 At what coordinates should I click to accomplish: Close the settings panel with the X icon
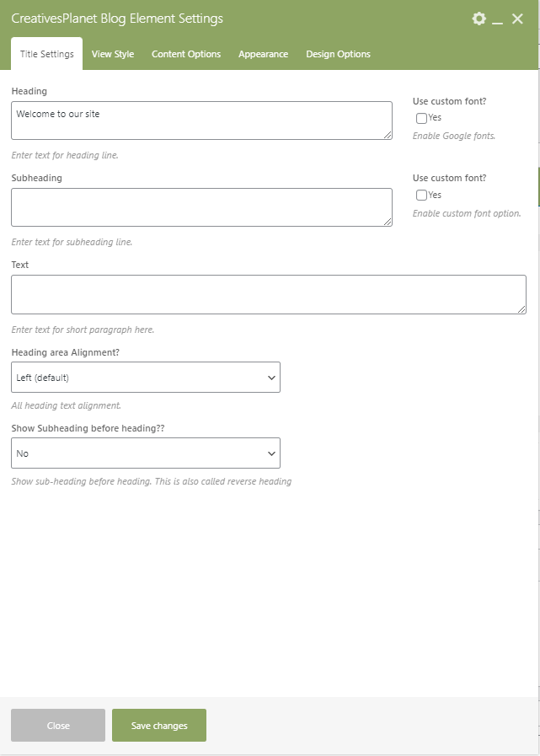pyautogui.click(x=517, y=19)
